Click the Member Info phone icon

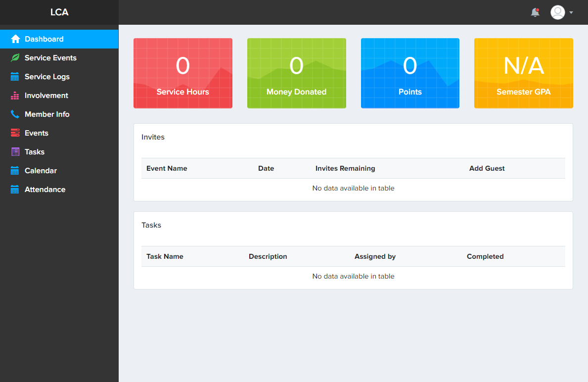pyautogui.click(x=15, y=114)
